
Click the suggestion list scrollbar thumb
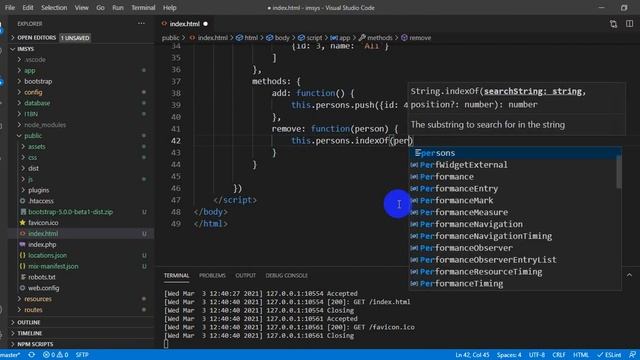point(619,172)
